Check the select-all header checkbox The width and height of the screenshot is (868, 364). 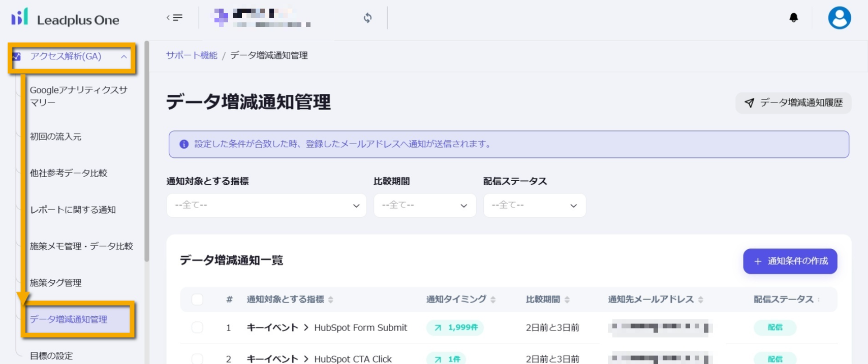tap(197, 300)
